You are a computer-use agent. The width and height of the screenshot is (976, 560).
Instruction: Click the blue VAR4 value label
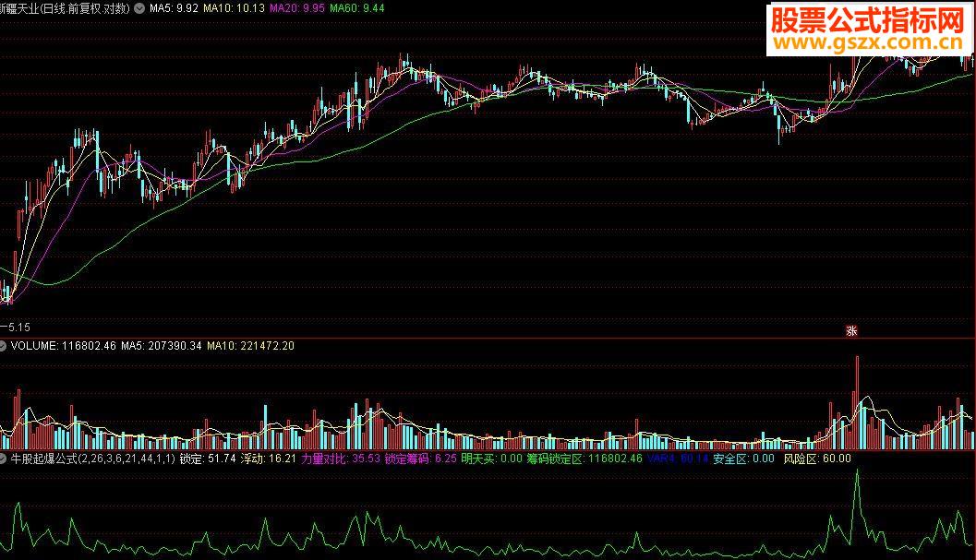pyautogui.click(x=678, y=459)
